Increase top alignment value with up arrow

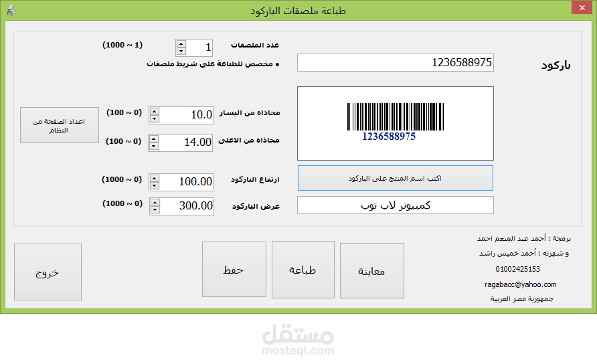click(x=153, y=139)
